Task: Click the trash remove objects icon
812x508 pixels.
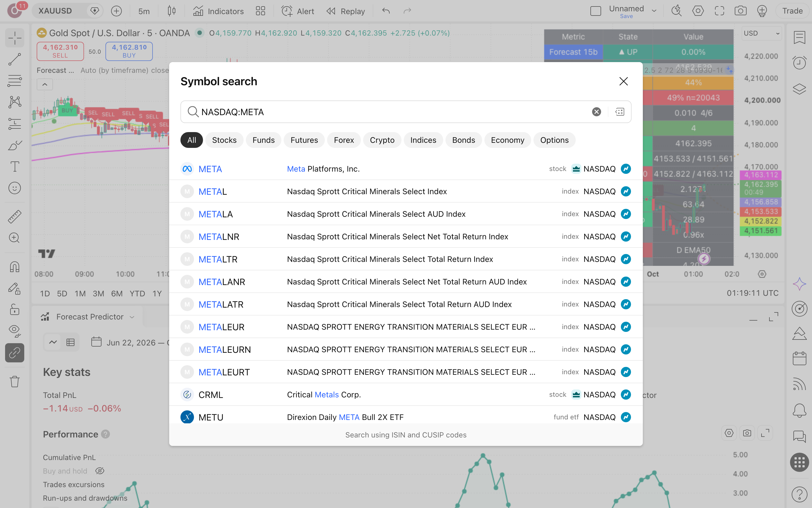Action: coord(14,381)
